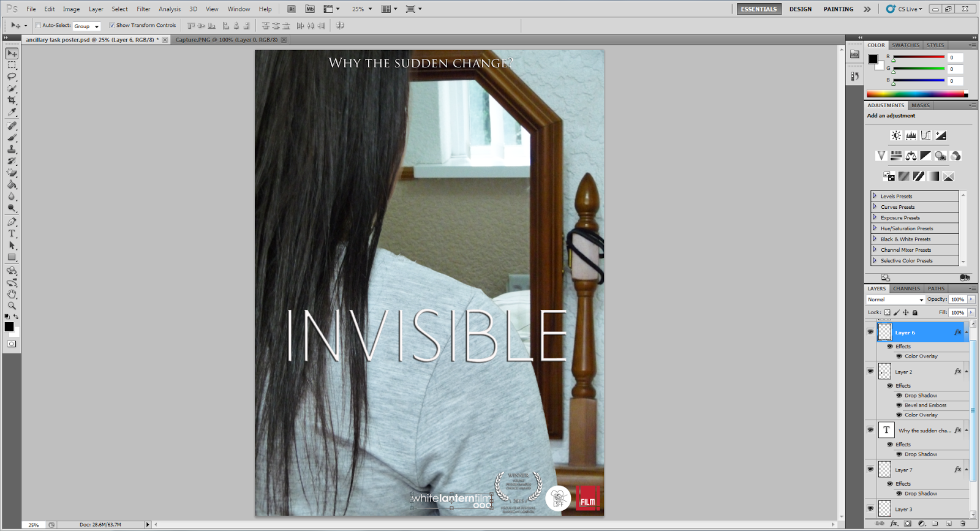Switch to the Painting workspace
The width and height of the screenshot is (980, 531).
click(839, 9)
